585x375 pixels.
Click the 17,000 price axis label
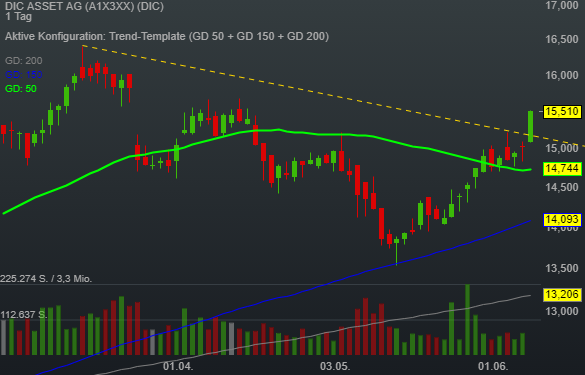coord(561,5)
